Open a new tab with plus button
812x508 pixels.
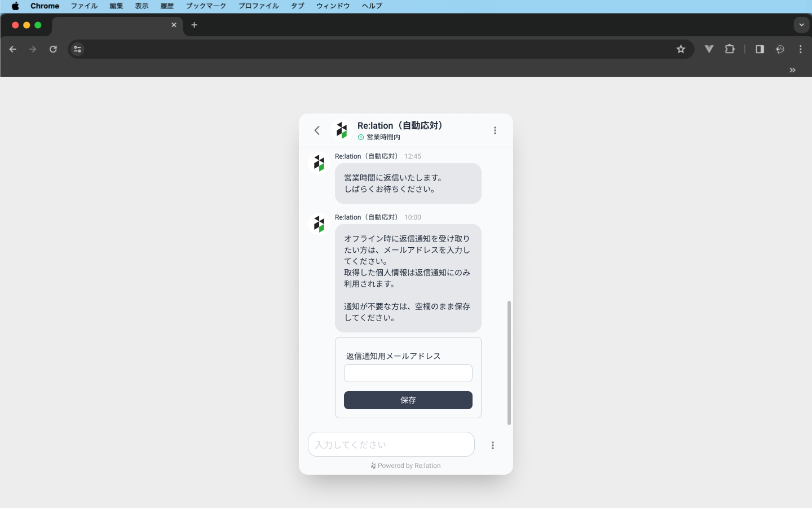[x=195, y=25]
